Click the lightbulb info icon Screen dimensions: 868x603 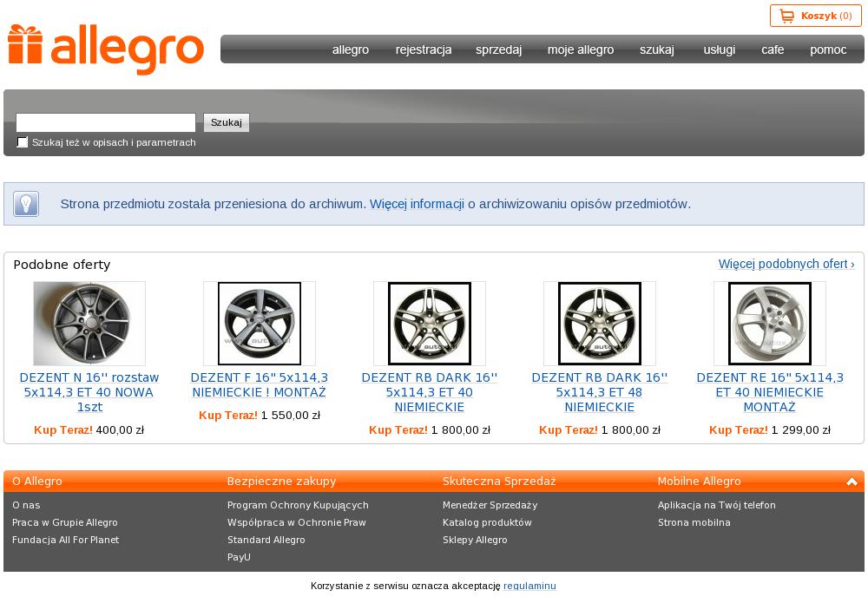coord(26,204)
